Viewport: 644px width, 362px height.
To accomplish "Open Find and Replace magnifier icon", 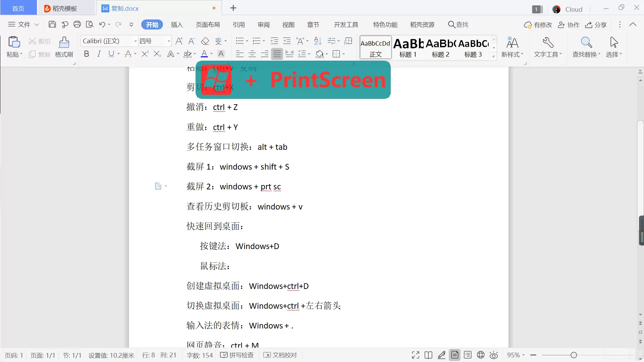I will 586,43.
